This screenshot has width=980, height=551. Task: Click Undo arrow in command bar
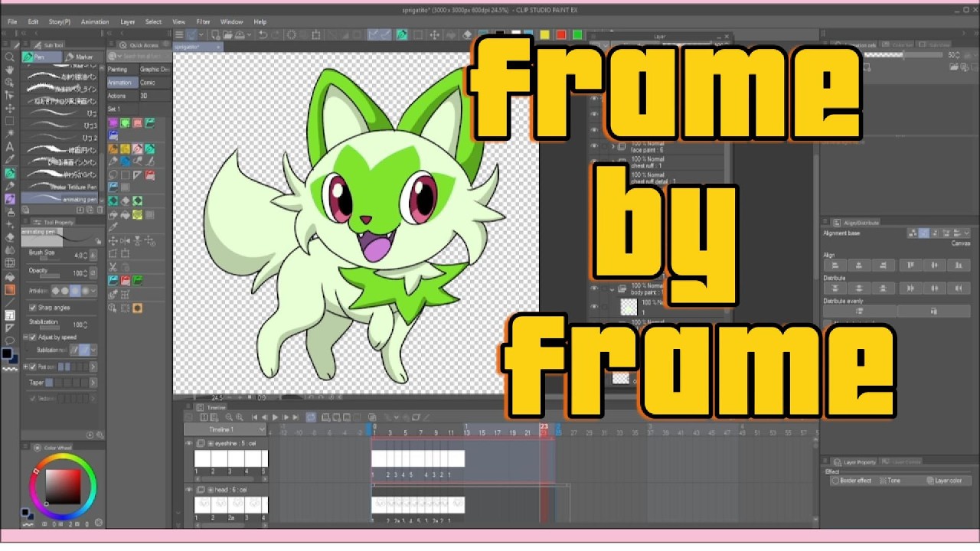pyautogui.click(x=263, y=34)
